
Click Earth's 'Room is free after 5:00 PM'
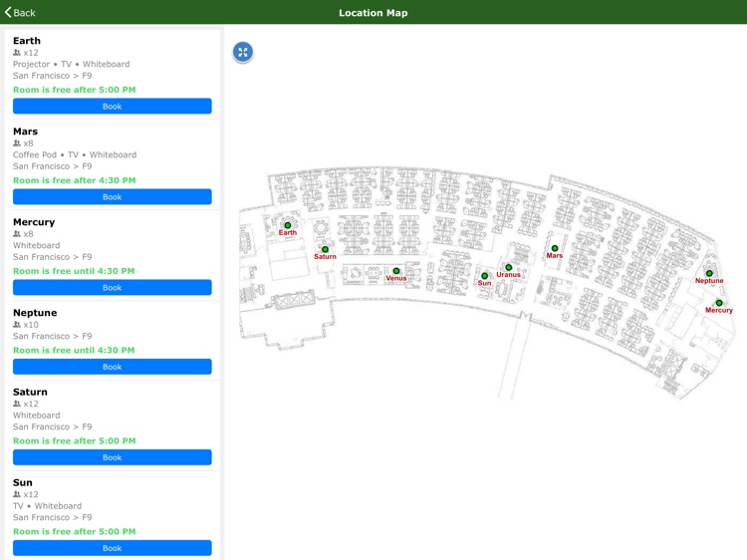point(75,90)
